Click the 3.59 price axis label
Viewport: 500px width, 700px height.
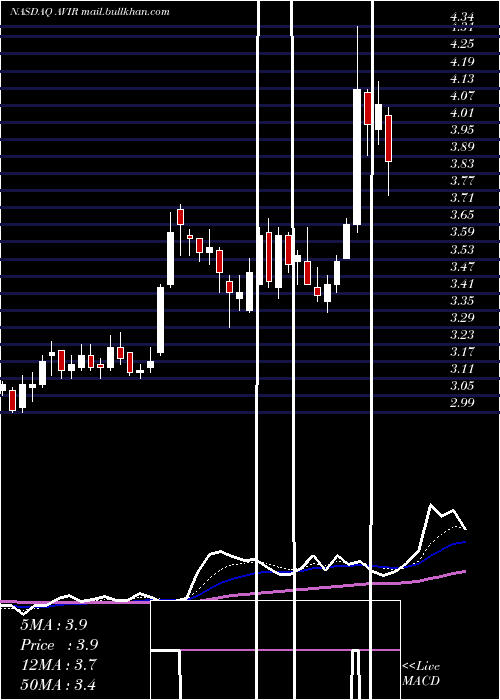tap(462, 231)
